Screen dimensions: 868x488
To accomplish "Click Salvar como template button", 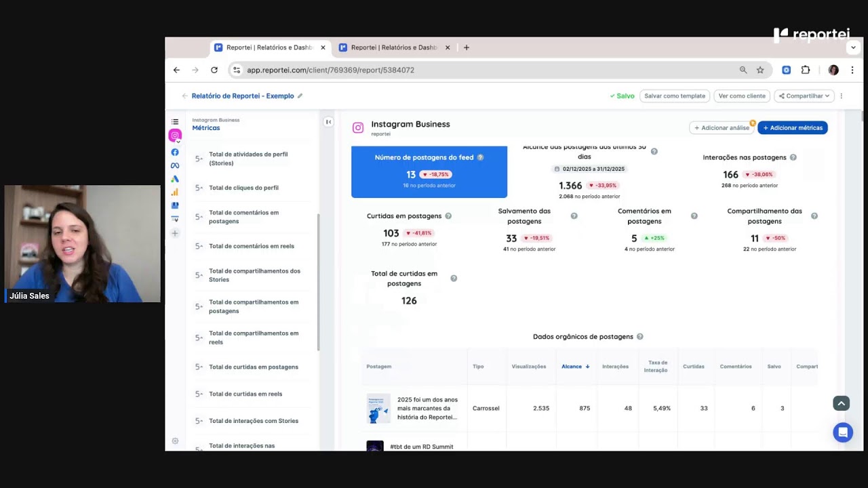I will (x=675, y=96).
